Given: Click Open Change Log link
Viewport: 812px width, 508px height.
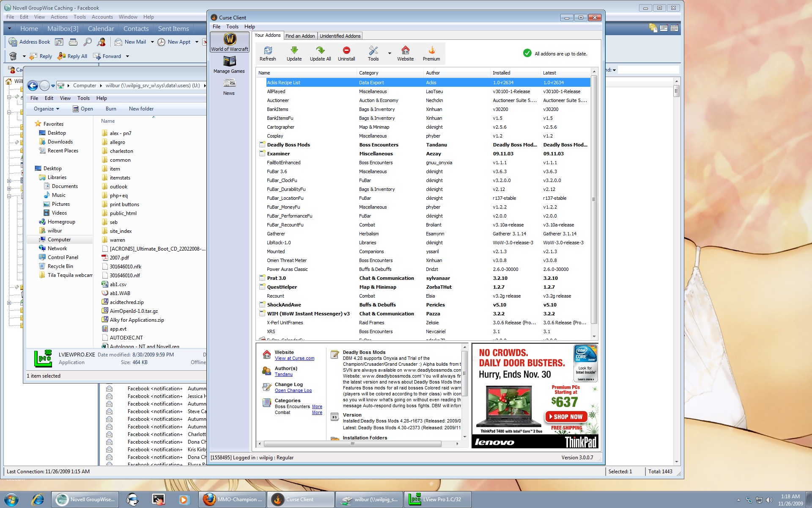Looking at the screenshot, I should [293, 390].
